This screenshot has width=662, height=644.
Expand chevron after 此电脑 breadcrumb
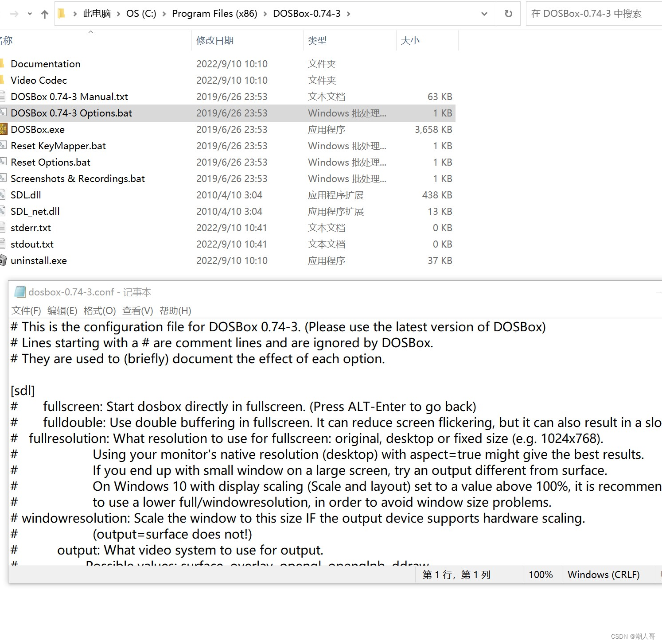[118, 14]
